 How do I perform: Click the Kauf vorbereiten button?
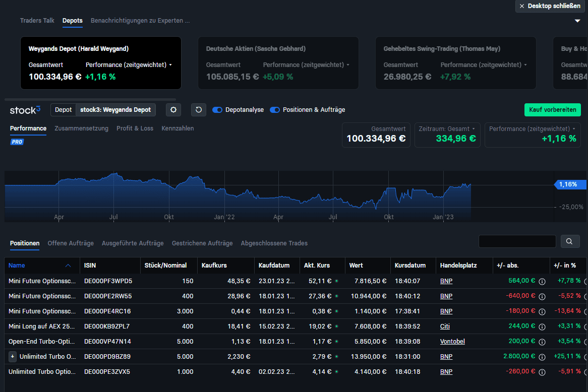coord(552,110)
